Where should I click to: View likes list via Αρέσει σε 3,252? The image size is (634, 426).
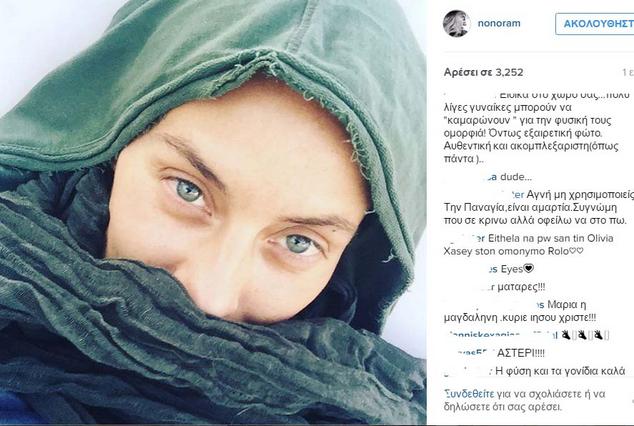click(x=484, y=72)
